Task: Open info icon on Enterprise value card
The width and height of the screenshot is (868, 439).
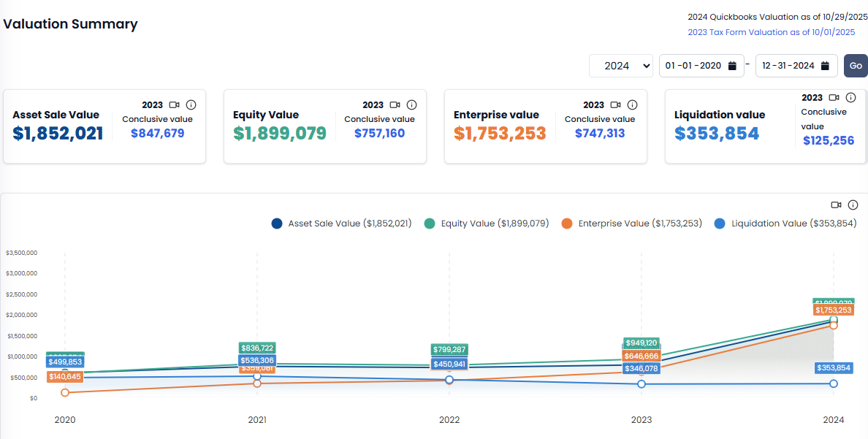Action: coord(632,105)
